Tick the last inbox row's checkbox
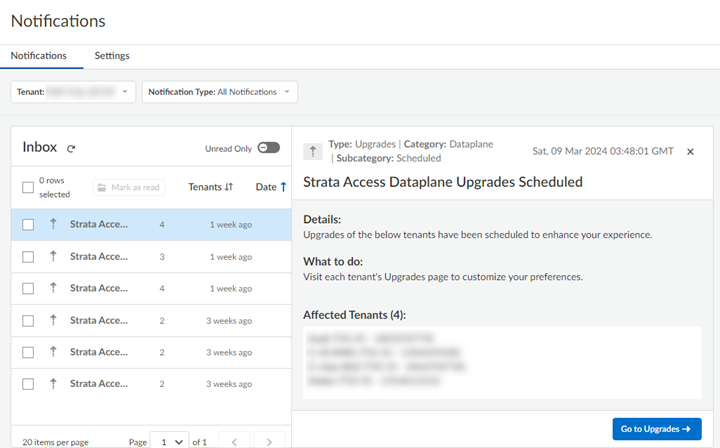The width and height of the screenshot is (720, 448). click(x=28, y=385)
